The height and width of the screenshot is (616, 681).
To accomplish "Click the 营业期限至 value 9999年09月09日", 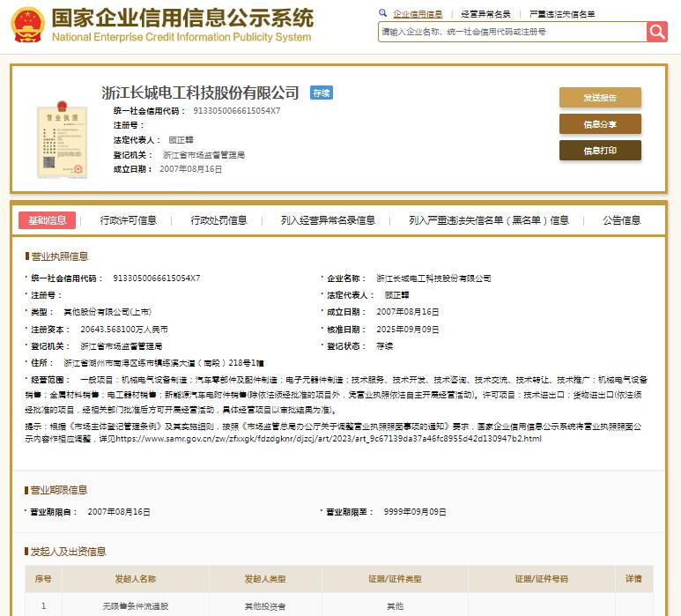I will click(x=415, y=512).
